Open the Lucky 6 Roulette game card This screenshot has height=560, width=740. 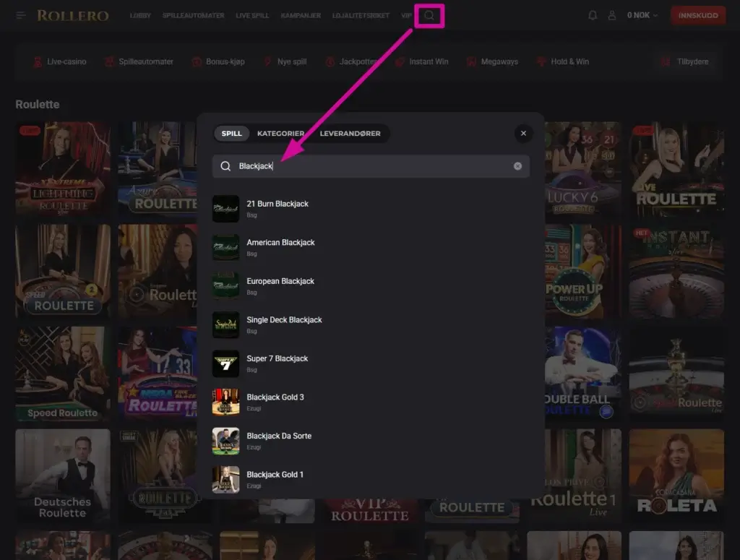pos(583,169)
